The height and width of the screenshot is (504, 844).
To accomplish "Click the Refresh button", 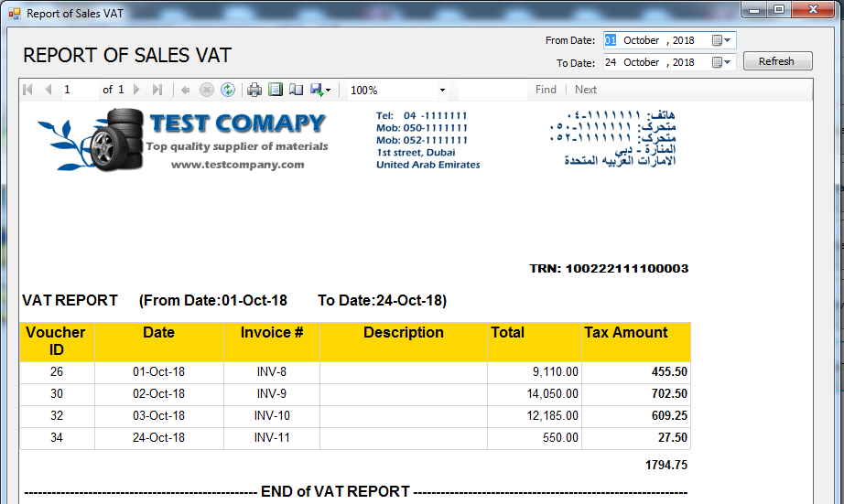I will click(778, 61).
